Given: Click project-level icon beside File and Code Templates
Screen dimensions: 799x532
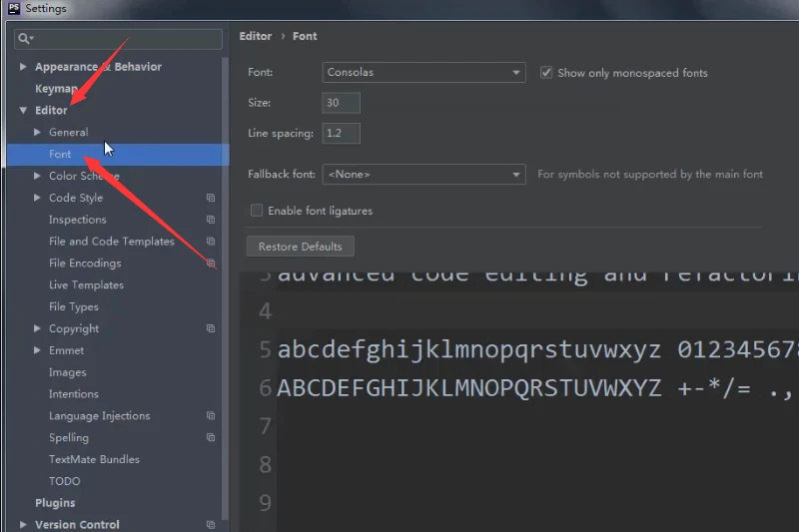Looking at the screenshot, I should [x=211, y=242].
